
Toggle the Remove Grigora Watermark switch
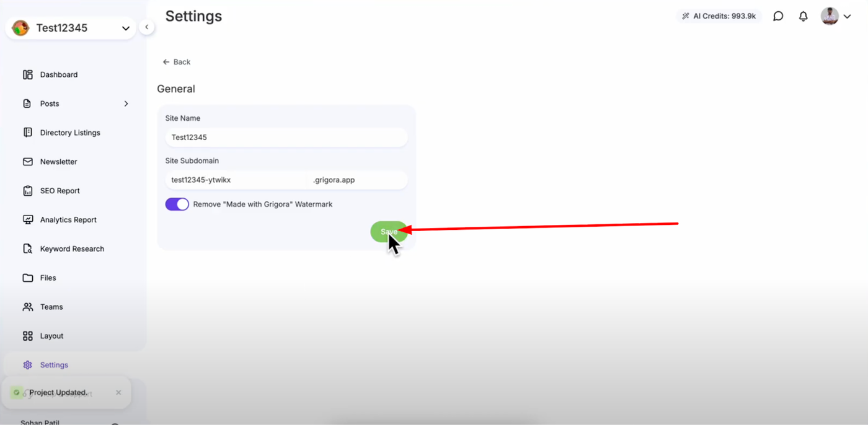coord(177,204)
